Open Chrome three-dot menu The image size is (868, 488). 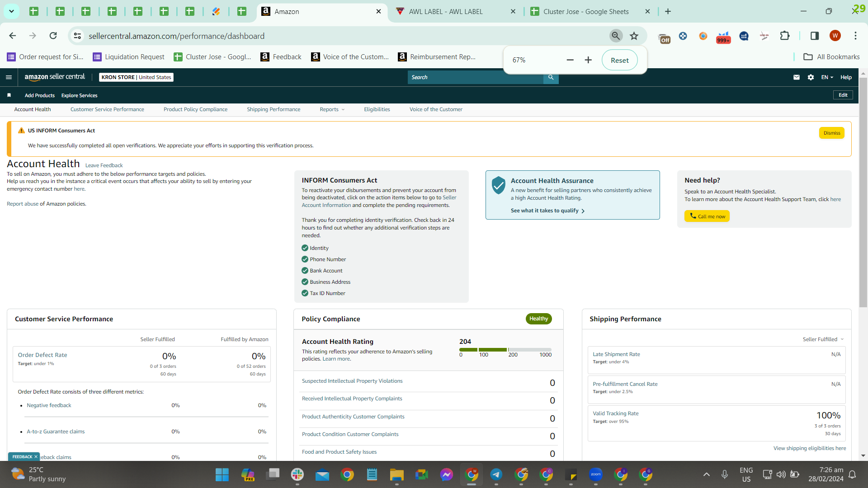(x=855, y=36)
